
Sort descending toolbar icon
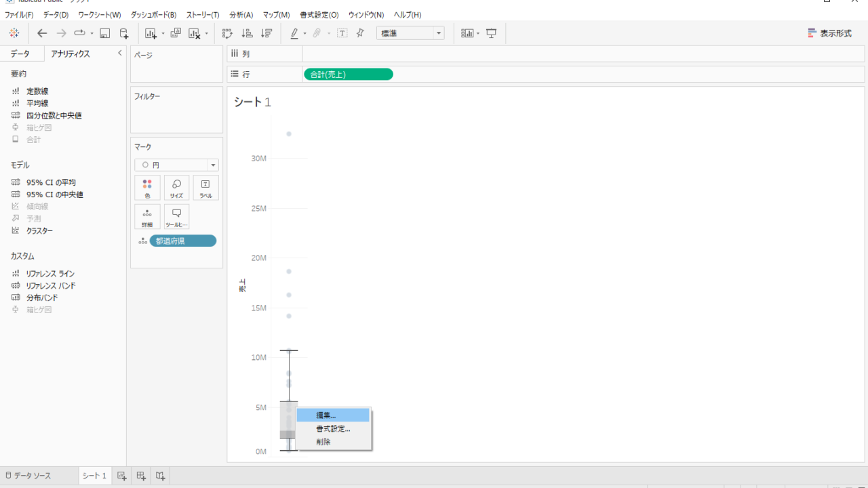[267, 33]
